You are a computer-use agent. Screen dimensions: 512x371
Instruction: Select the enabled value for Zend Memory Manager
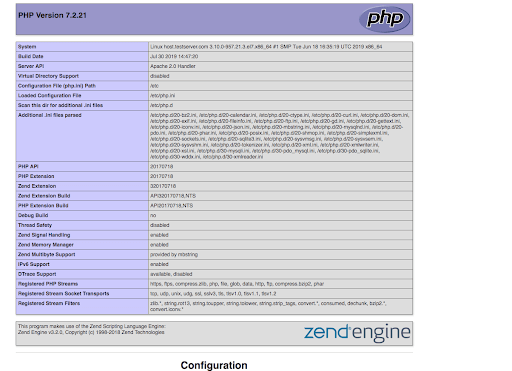[x=159, y=244]
